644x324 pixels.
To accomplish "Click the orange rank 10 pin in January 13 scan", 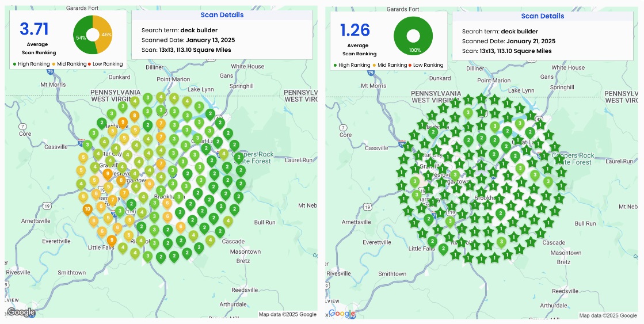I will (87, 209).
